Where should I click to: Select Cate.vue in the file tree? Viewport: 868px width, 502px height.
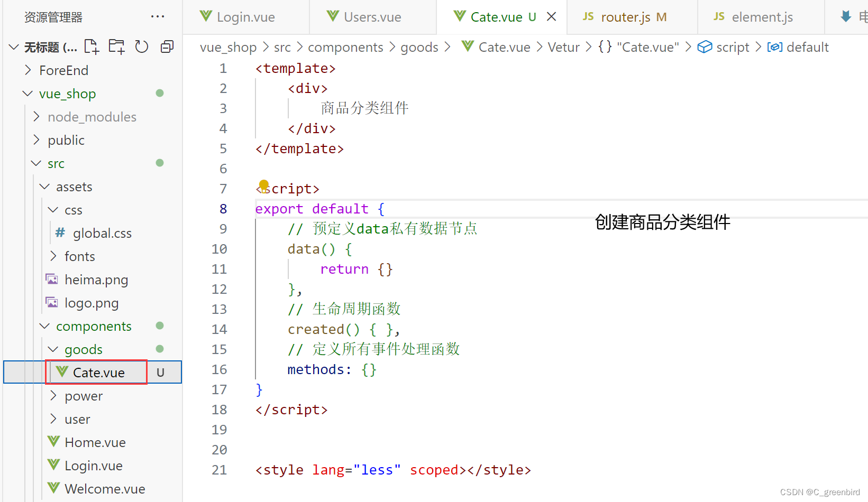[98, 373]
